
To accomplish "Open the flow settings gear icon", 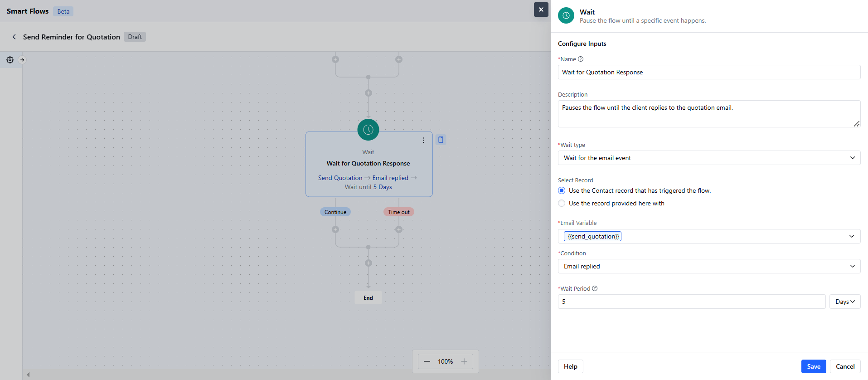I will click(x=10, y=60).
